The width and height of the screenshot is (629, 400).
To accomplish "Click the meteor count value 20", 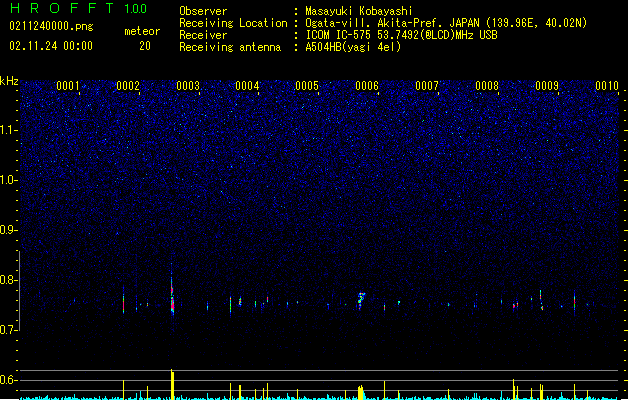I will 145,46.
